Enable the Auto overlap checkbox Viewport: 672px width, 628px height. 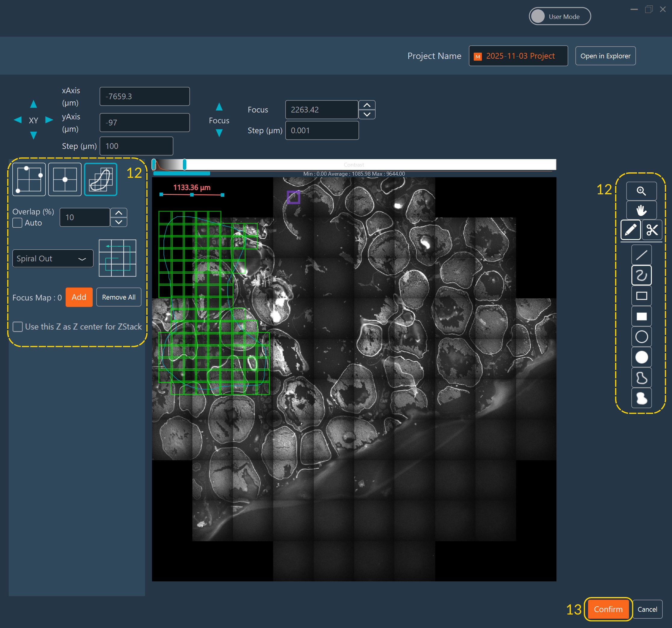pos(17,223)
